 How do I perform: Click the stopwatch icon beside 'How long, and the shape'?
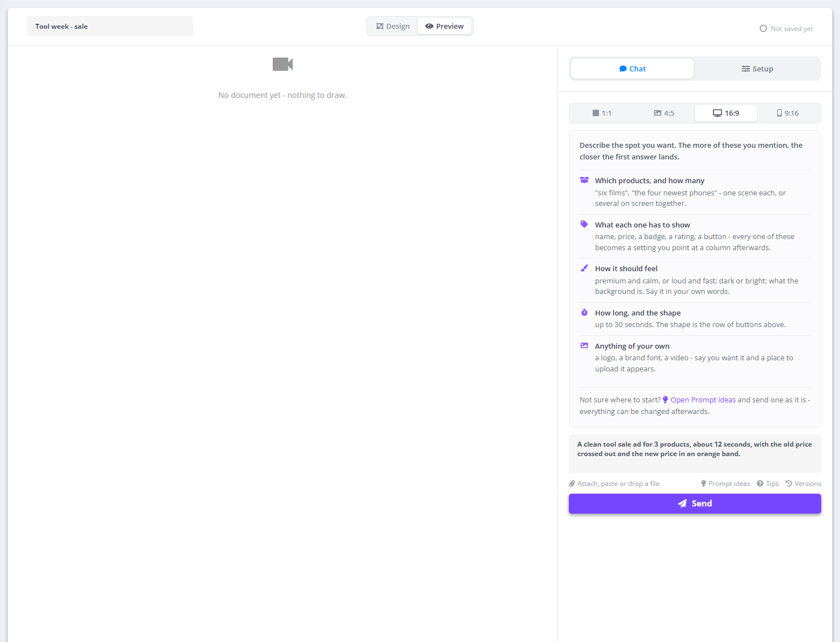(584, 312)
